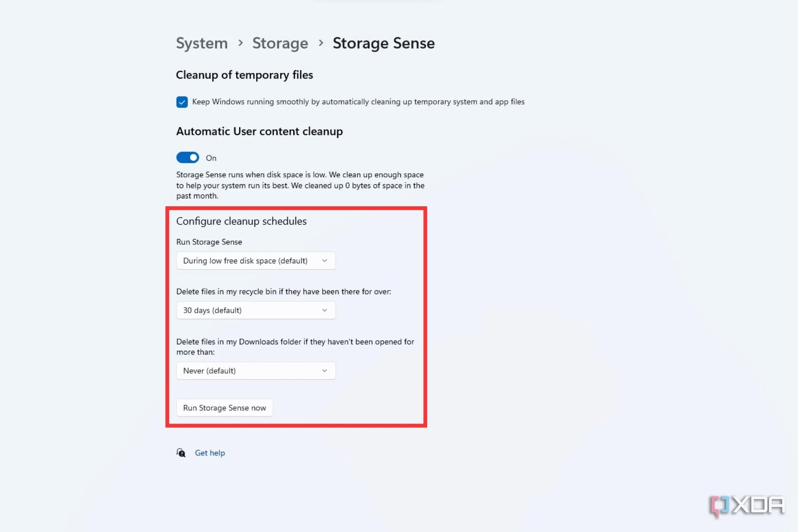Open the Get help link
The width and height of the screenshot is (798, 532).
(x=210, y=453)
